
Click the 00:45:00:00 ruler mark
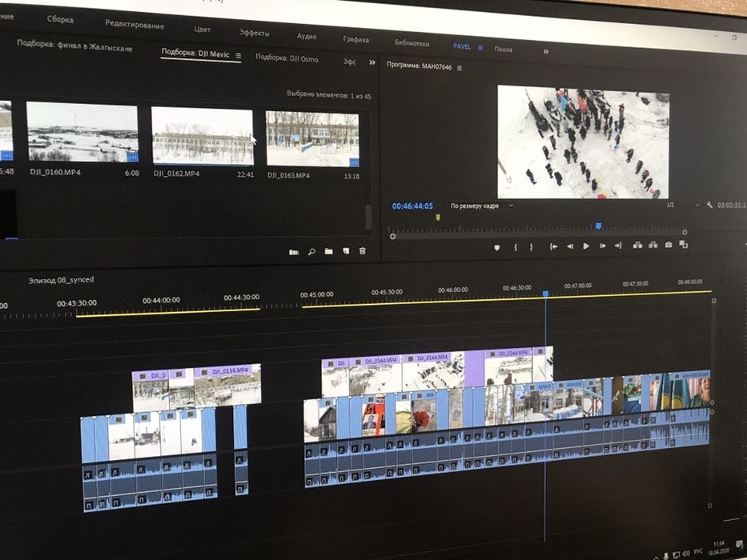coord(316,294)
